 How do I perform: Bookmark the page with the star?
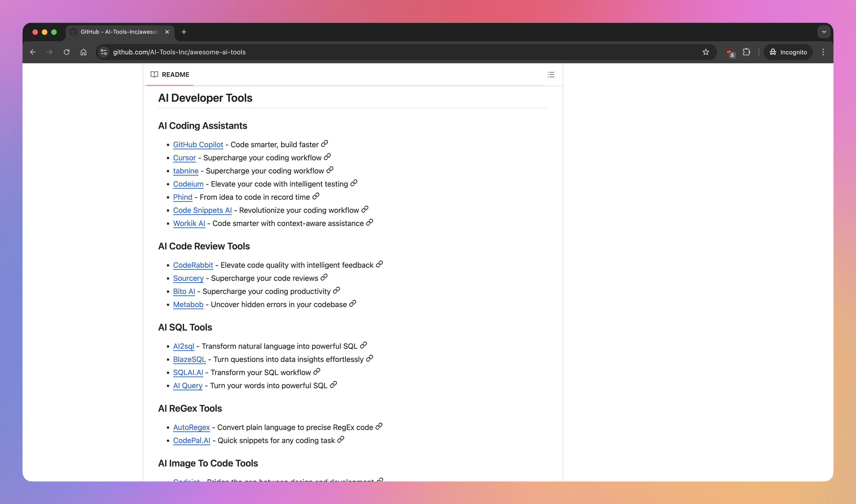pos(706,52)
